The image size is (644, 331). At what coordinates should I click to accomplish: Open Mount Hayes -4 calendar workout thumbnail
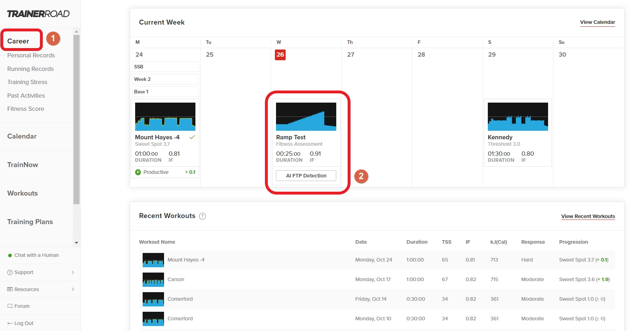click(x=165, y=117)
